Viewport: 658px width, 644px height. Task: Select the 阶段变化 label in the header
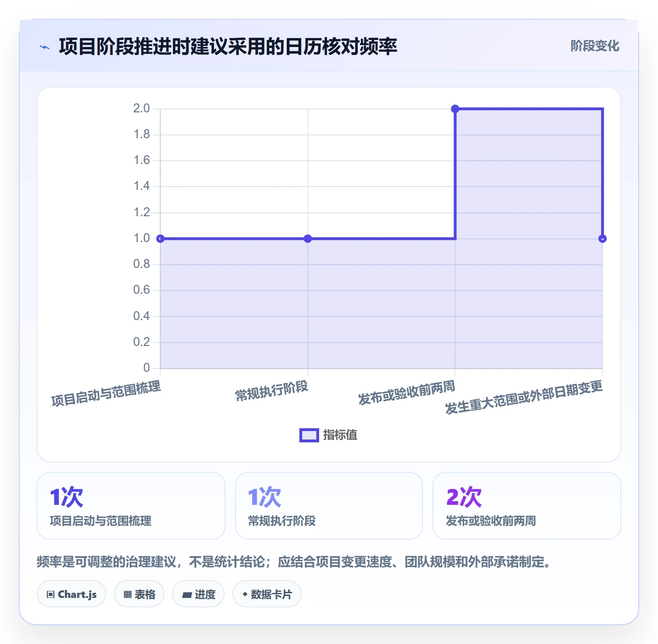point(595,46)
